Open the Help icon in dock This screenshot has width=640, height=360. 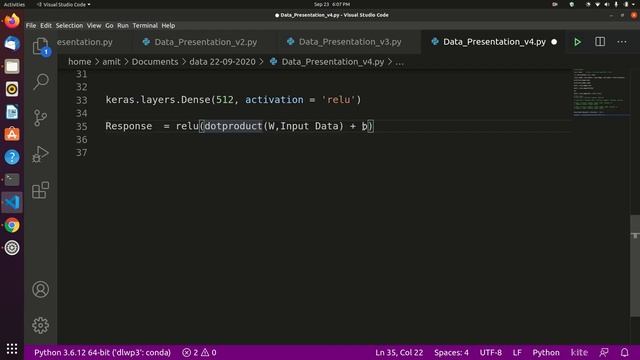coord(12,157)
